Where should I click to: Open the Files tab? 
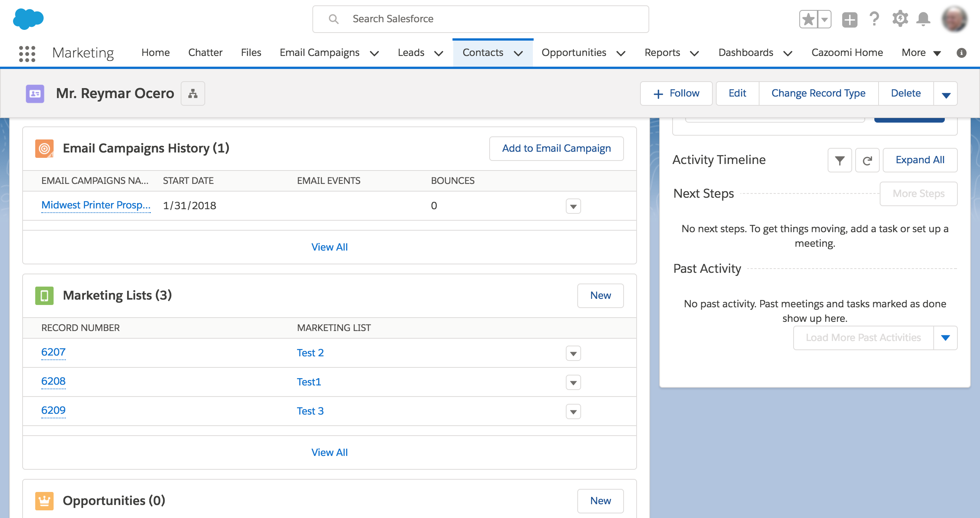coord(251,52)
